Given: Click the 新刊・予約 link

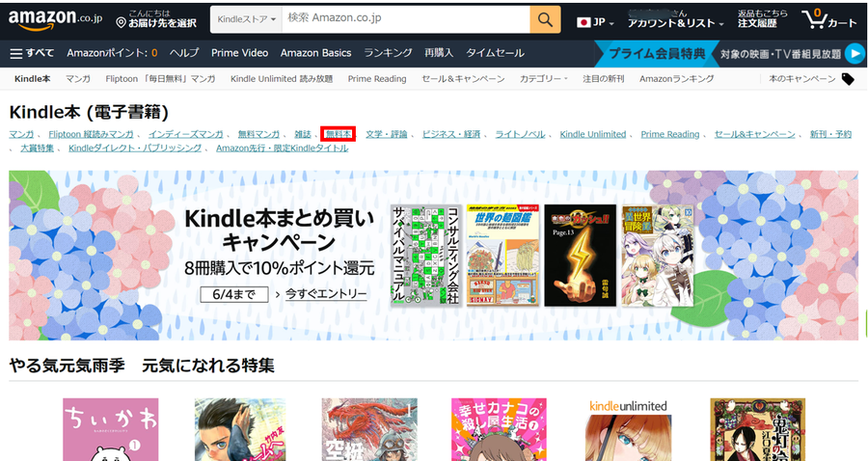Looking at the screenshot, I should click(830, 134).
